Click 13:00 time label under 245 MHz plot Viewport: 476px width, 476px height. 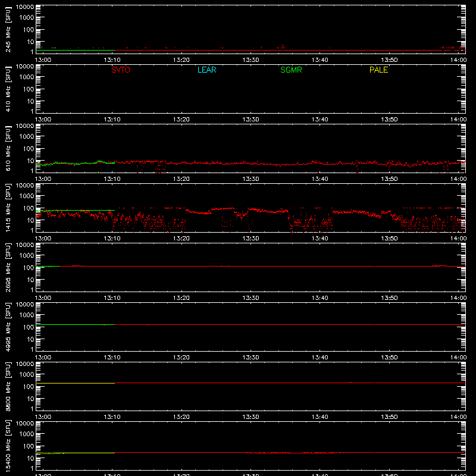(x=43, y=60)
